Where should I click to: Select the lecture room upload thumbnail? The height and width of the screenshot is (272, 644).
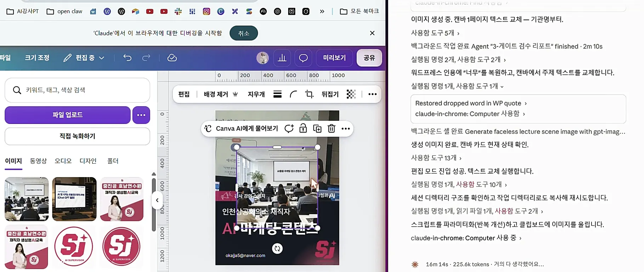(x=27, y=199)
